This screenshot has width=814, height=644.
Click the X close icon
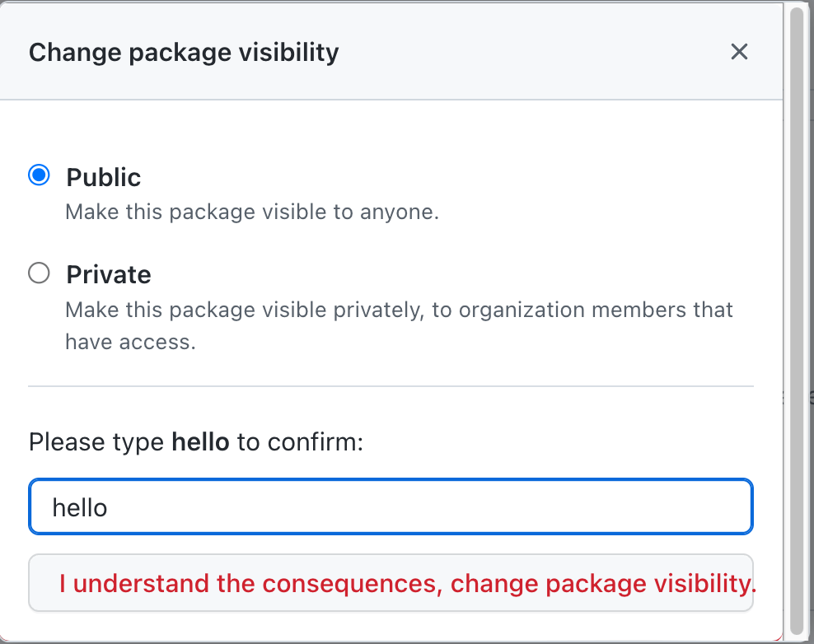point(739,52)
